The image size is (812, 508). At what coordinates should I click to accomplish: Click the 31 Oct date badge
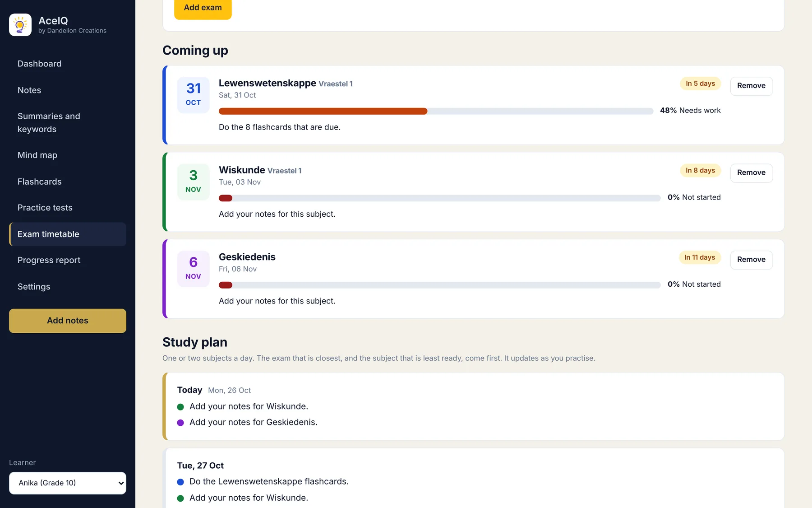193,95
